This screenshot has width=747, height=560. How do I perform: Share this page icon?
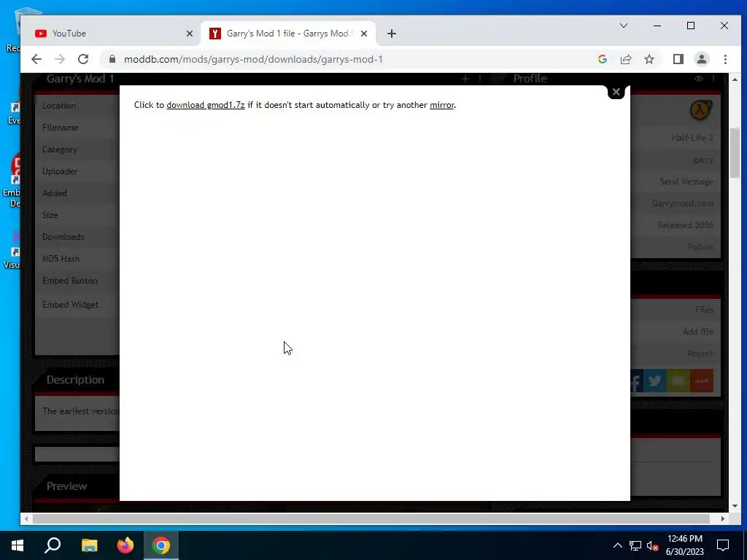coord(625,59)
